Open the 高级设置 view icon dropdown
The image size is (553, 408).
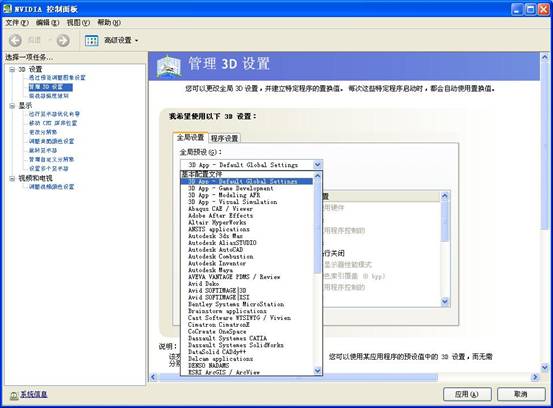click(x=92, y=41)
